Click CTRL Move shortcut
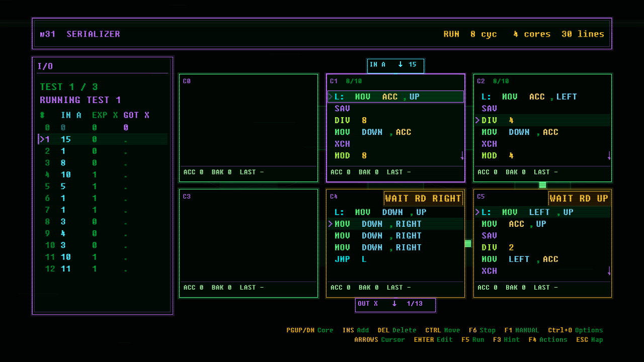644x362 pixels. coord(443,330)
